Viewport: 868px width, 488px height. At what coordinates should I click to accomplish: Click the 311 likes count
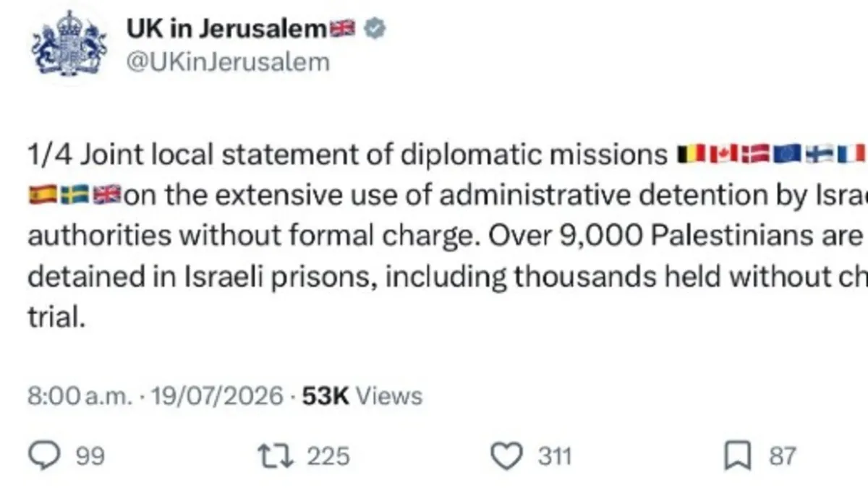click(x=555, y=456)
